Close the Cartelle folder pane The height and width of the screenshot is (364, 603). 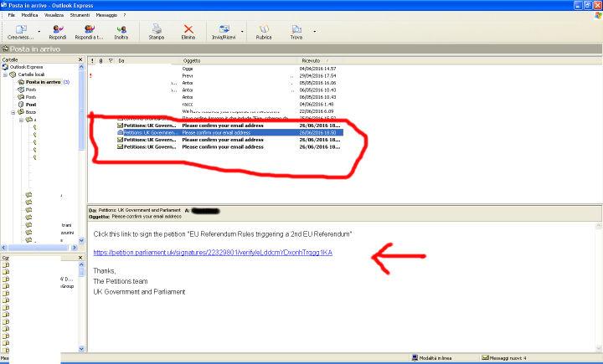(x=80, y=59)
